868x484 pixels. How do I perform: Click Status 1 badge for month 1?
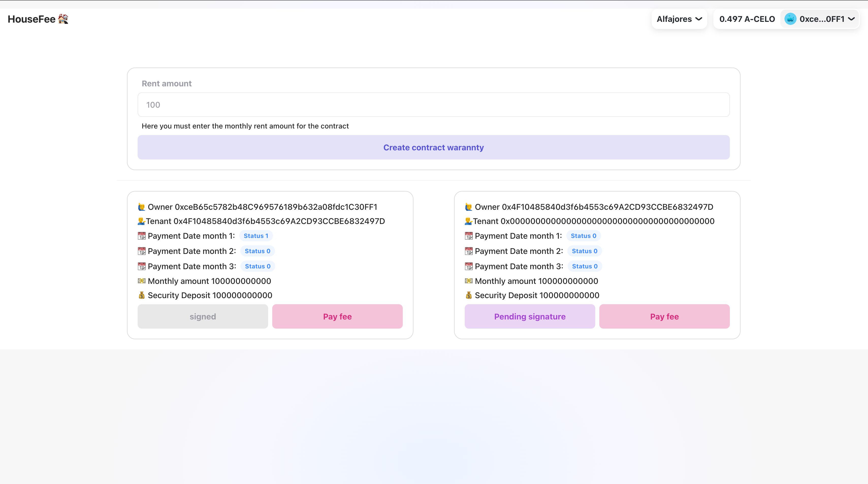[256, 236]
